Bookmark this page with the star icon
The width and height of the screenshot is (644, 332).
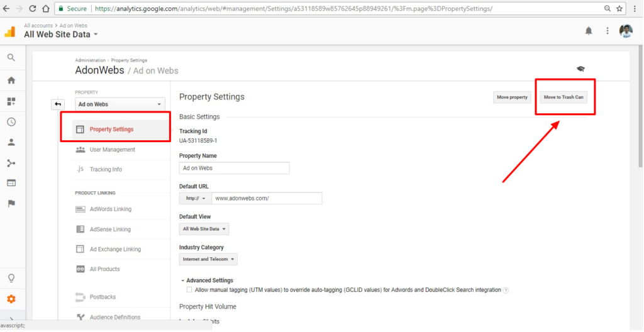(619, 8)
